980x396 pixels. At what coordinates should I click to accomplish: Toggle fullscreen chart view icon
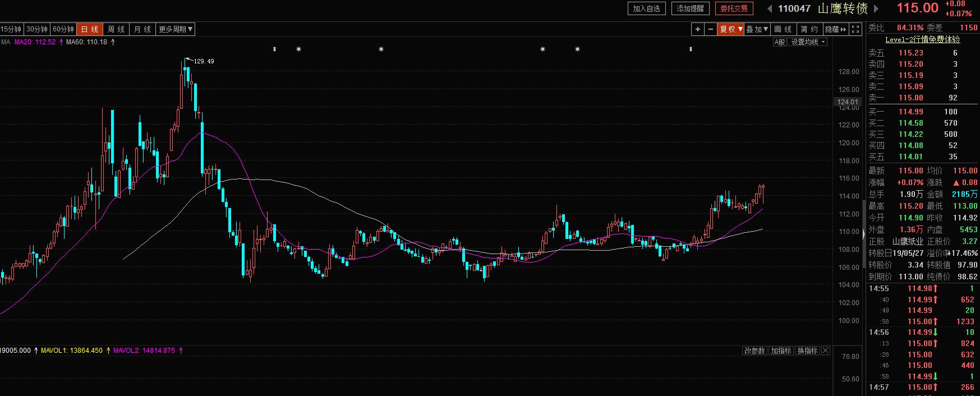855,29
